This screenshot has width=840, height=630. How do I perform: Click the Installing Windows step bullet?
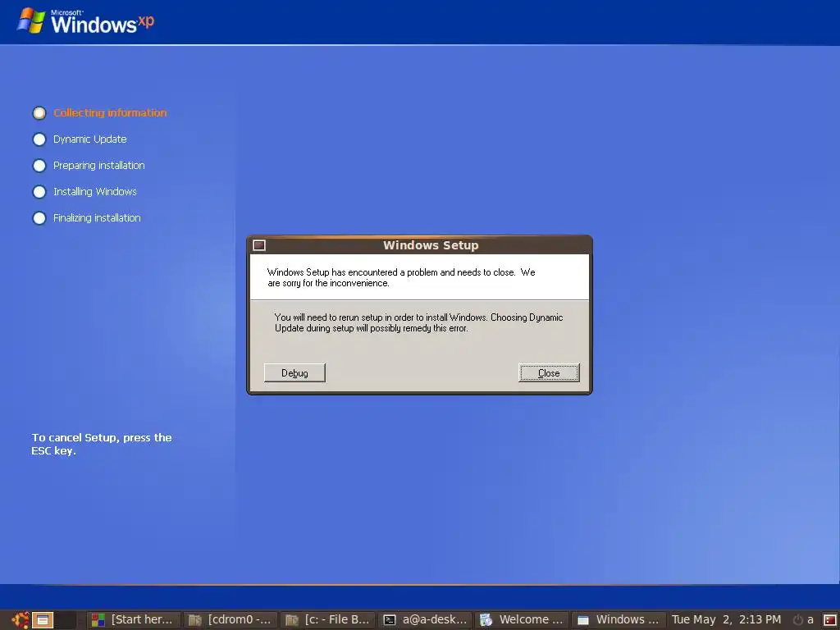tap(39, 192)
